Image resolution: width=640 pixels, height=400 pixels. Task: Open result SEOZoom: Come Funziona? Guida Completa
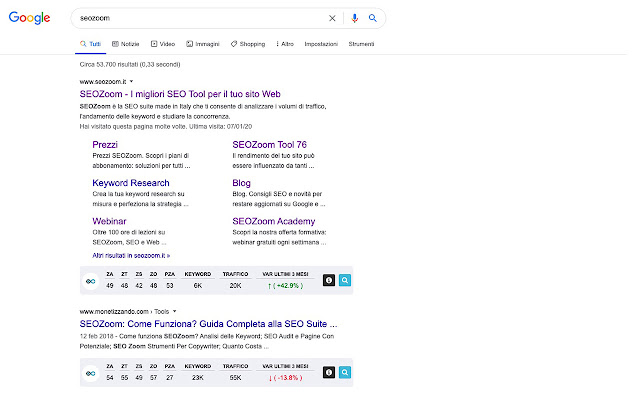(x=209, y=324)
